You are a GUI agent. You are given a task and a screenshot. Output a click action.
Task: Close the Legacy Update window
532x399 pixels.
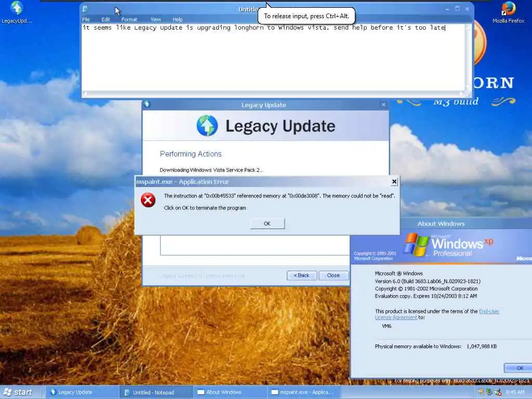tap(383, 105)
